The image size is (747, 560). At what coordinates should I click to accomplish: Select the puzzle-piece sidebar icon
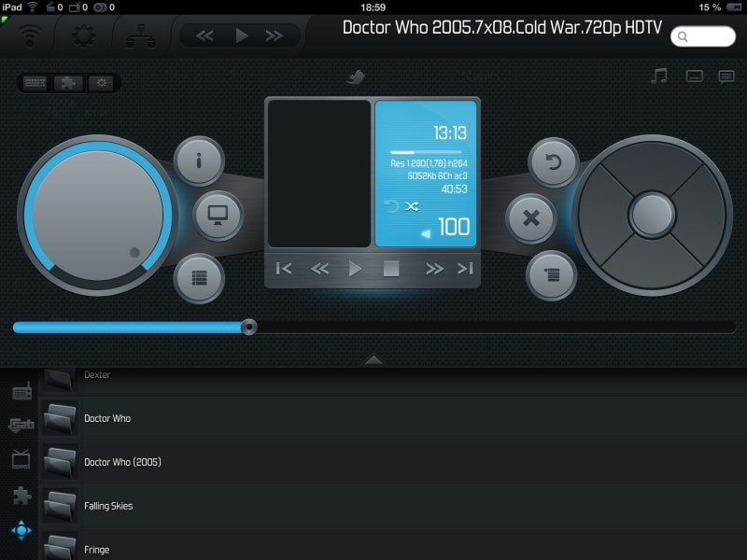[21, 496]
